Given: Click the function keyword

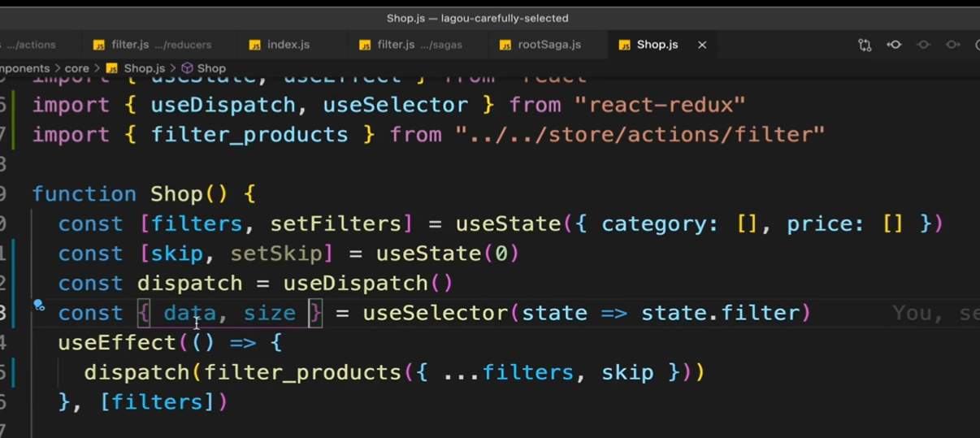Looking at the screenshot, I should tap(85, 194).
